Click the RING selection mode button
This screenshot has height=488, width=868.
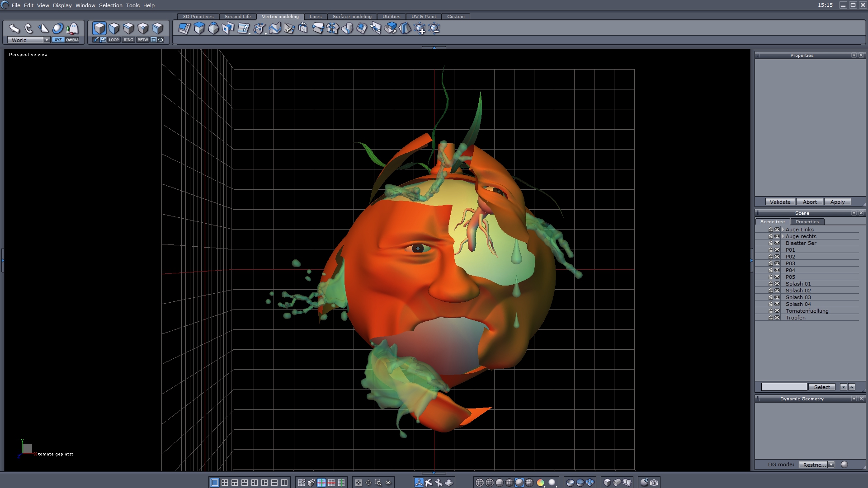pyautogui.click(x=128, y=40)
